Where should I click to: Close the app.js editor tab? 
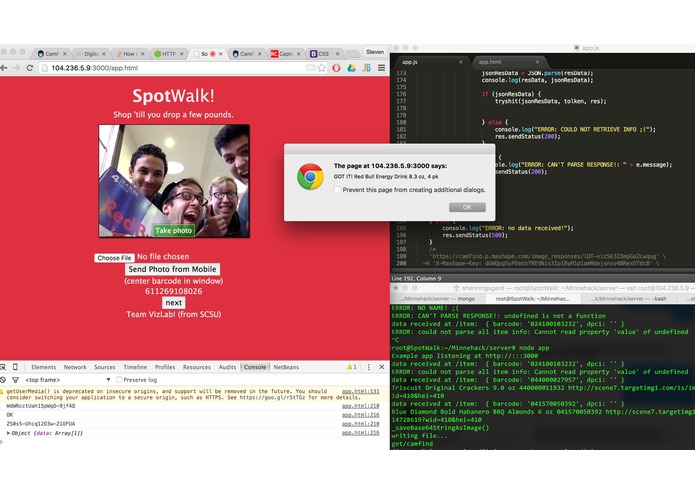(x=461, y=62)
